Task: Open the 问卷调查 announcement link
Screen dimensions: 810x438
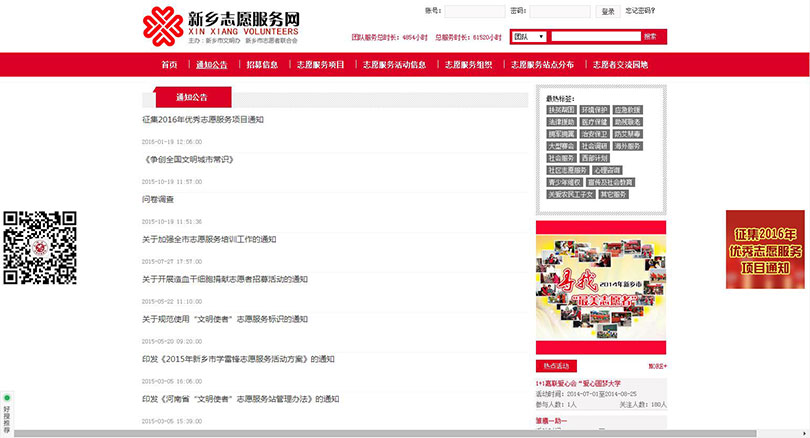Action: point(158,200)
